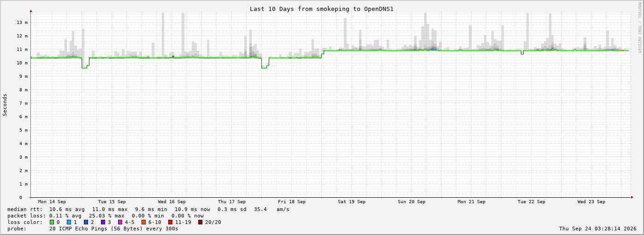Click the 'Seconds' vertical axis label
644x235 pixels.
tap(5, 105)
